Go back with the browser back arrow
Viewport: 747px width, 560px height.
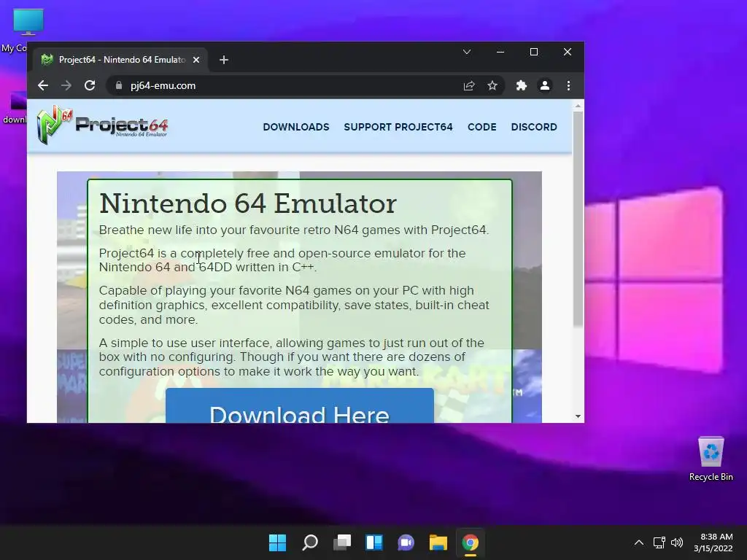pyautogui.click(x=43, y=86)
